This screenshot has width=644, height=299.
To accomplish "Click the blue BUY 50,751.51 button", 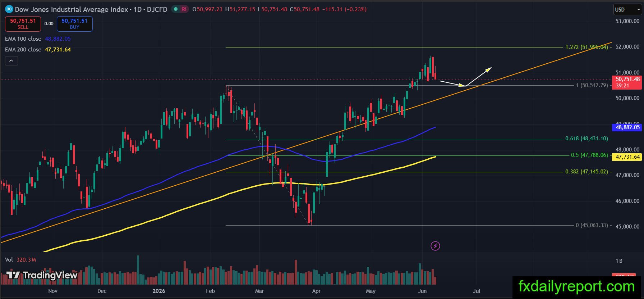I will click(74, 24).
